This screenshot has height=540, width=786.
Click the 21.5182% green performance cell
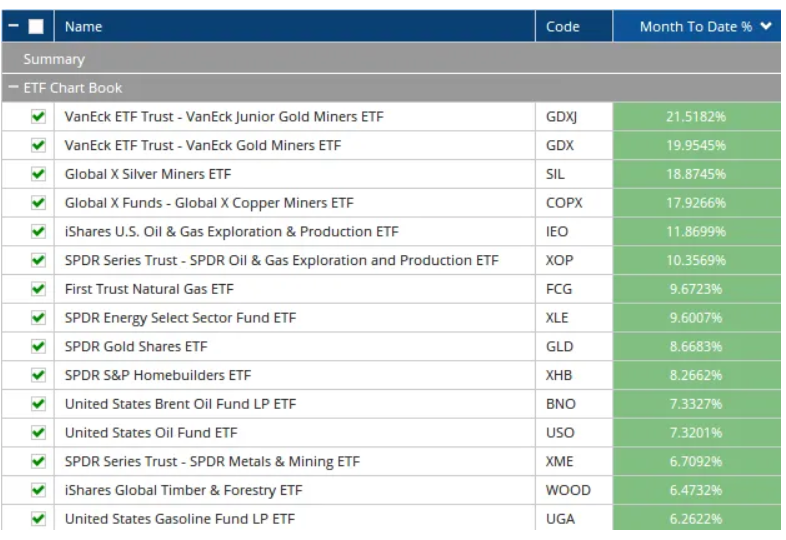tap(696, 117)
